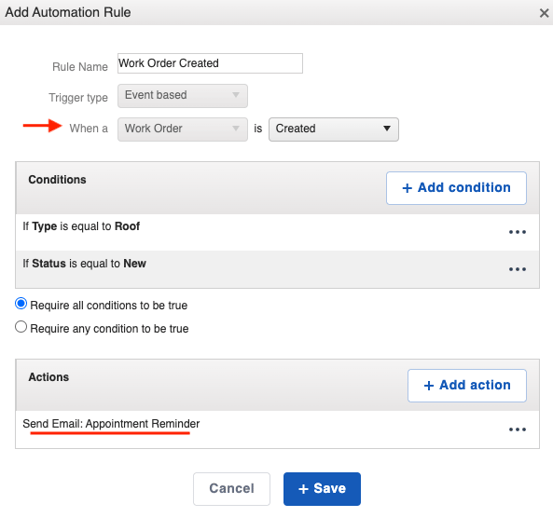Select the If Type is equal to Roof row
The width and height of the screenshot is (553, 531).
pos(277,232)
